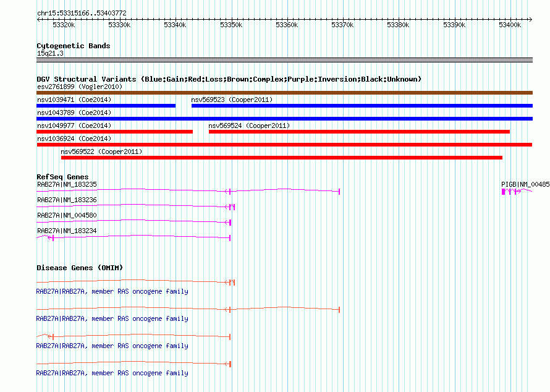Open the nsv1036924 (Coe2014) label

[x=74, y=138]
